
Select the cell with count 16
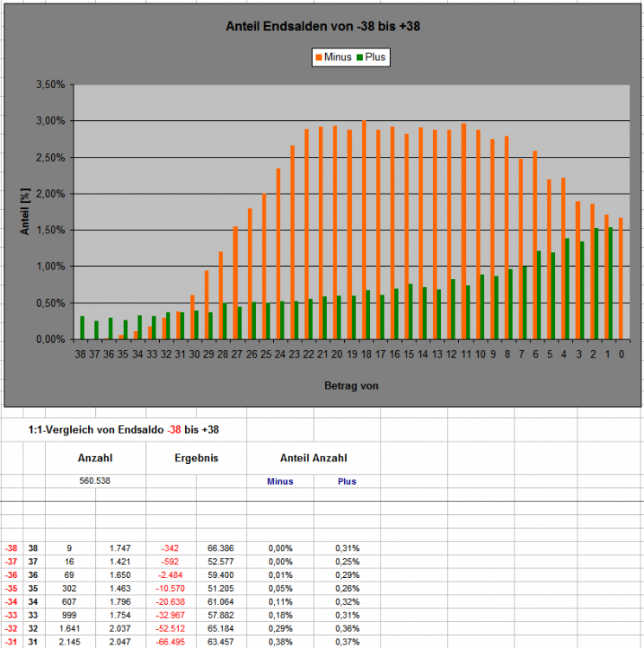[70, 562]
